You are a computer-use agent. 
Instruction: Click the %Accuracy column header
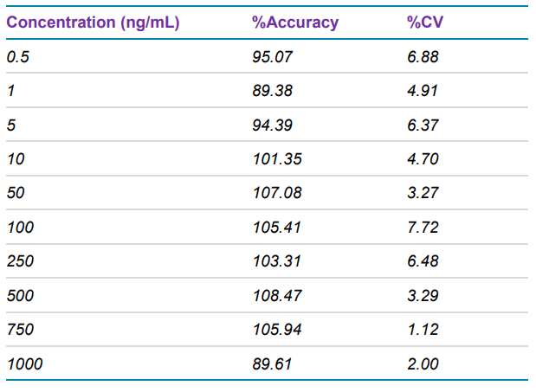point(294,22)
